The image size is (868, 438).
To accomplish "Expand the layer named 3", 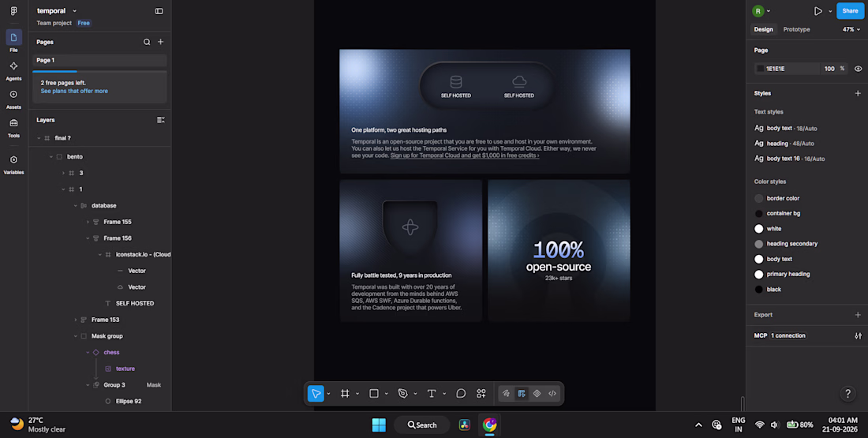I will pos(63,173).
